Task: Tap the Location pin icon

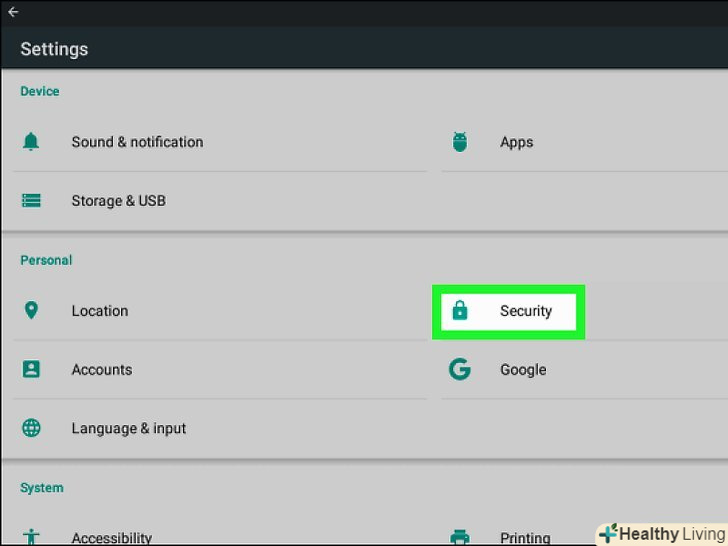Action: point(31,310)
